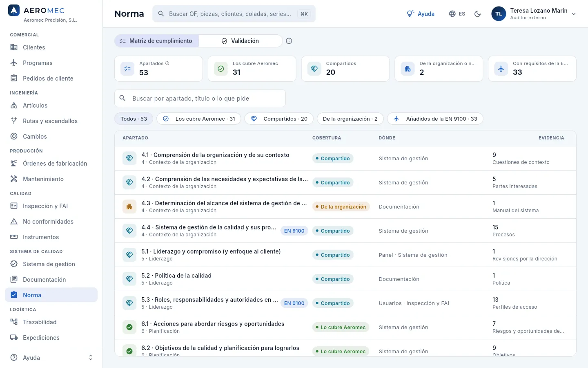
Task: Expand the bottom Ayuda sidebar menu
Action: [51, 358]
